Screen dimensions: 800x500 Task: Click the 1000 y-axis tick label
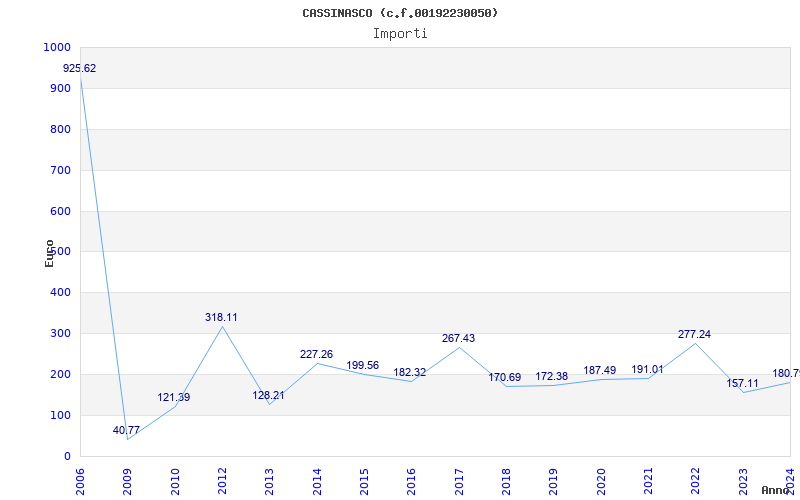(x=57, y=48)
